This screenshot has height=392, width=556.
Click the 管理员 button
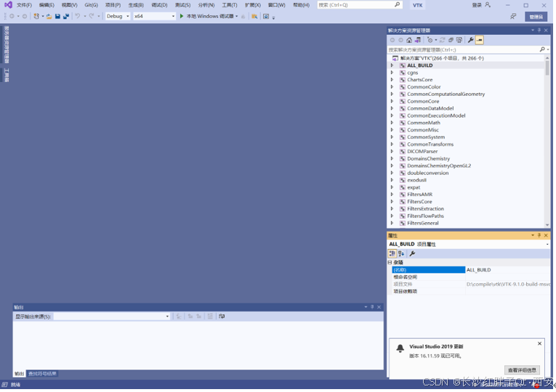click(x=536, y=17)
